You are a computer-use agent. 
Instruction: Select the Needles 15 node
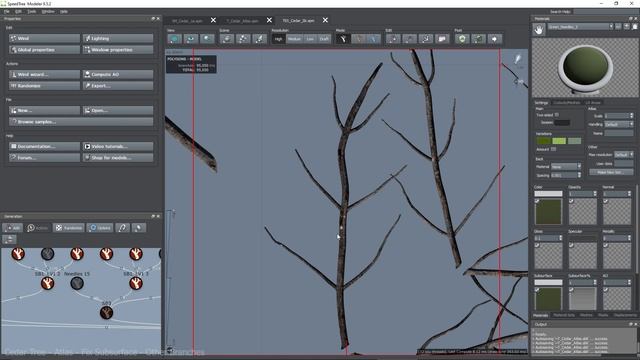point(77,283)
